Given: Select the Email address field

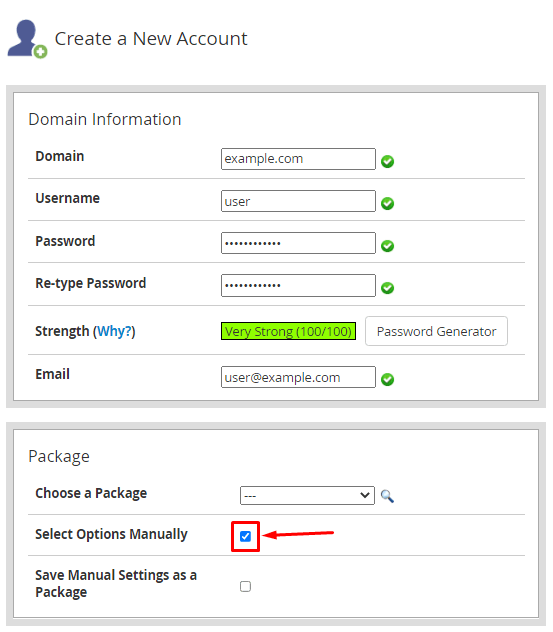Looking at the screenshot, I should pyautogui.click(x=298, y=377).
